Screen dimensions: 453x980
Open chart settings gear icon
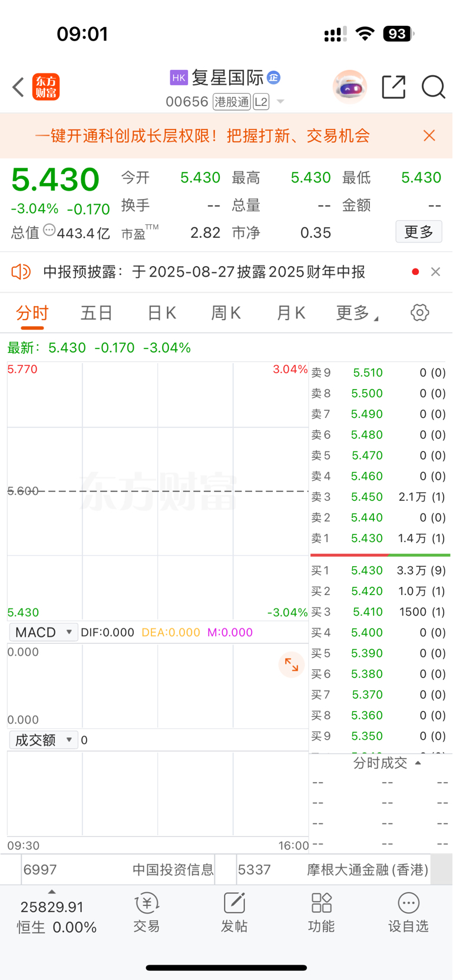419,313
